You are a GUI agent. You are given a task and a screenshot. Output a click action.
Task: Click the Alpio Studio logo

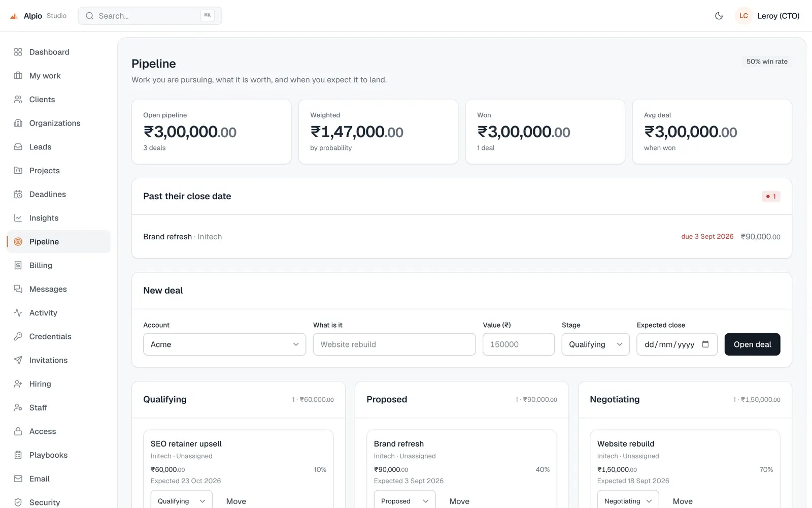click(x=38, y=16)
